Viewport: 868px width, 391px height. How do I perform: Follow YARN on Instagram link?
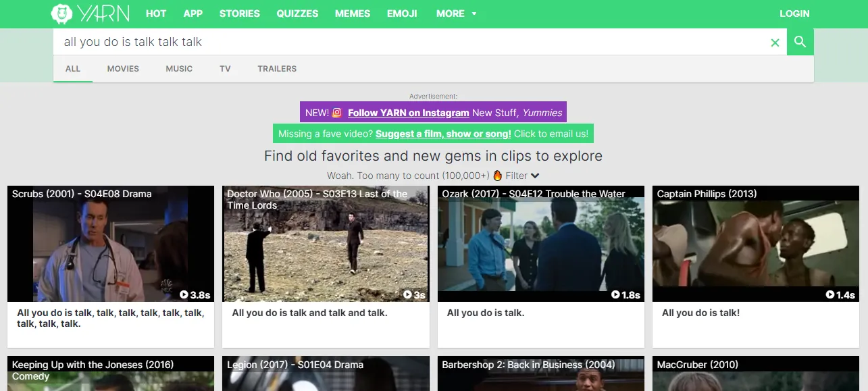[x=408, y=113]
